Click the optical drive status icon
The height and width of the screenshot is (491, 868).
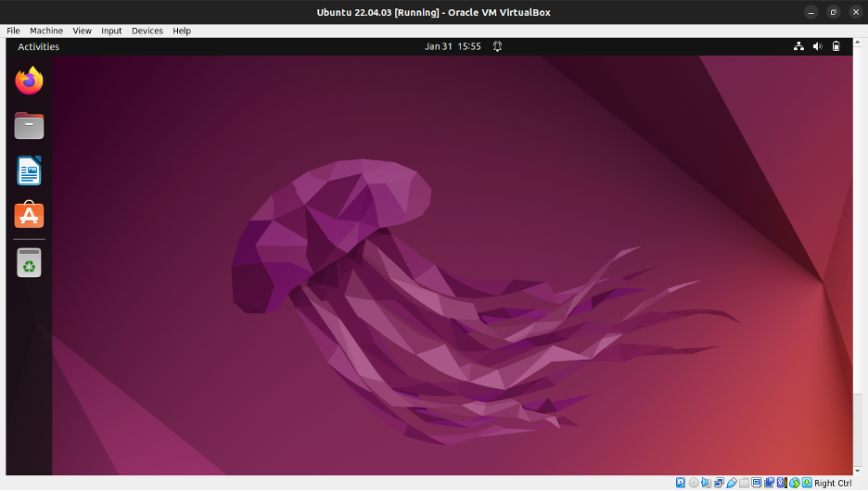pos(694,483)
